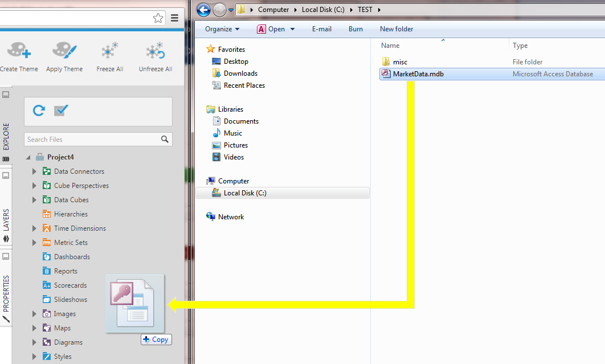Toggle the blue select-all checkmark
605x364 pixels.
(60, 112)
